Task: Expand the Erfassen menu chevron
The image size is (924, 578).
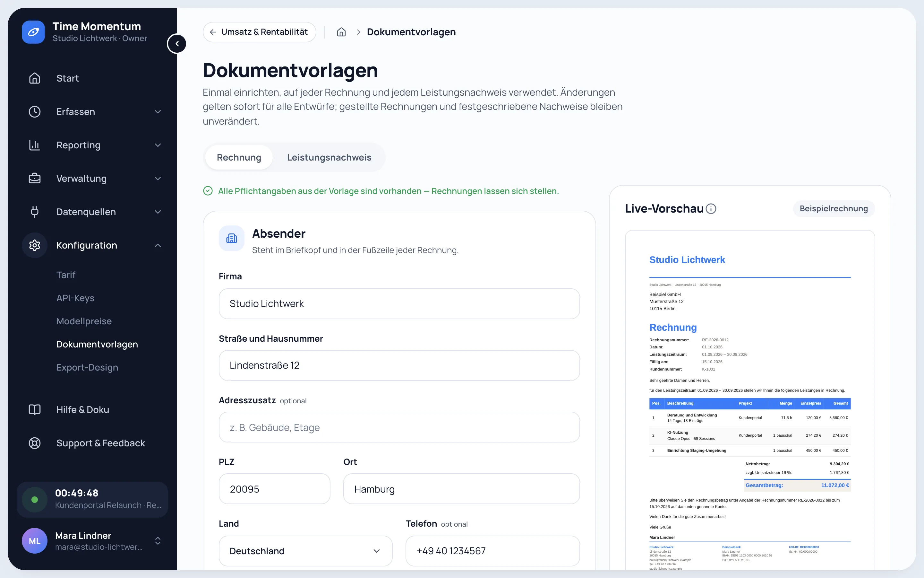Action: 158,112
